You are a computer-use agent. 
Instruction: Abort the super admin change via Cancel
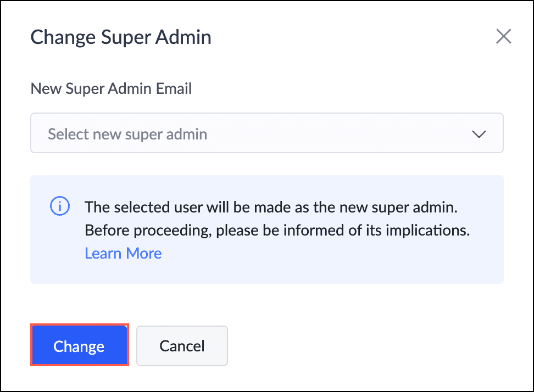coord(182,346)
